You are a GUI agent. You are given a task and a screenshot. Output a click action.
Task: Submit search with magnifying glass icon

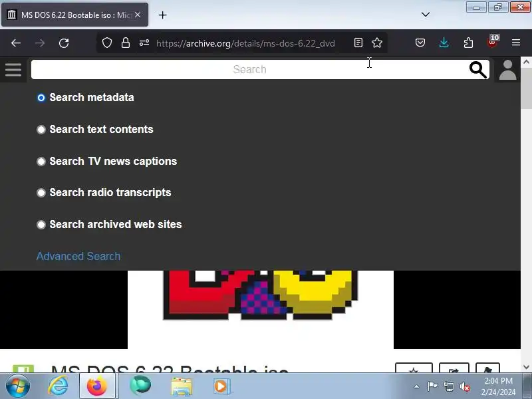[x=478, y=70]
